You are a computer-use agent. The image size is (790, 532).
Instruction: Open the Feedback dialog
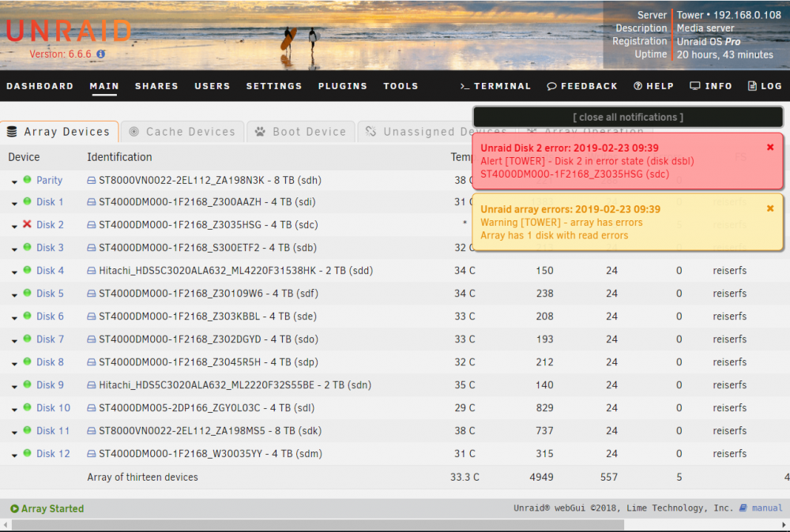pyautogui.click(x=582, y=86)
